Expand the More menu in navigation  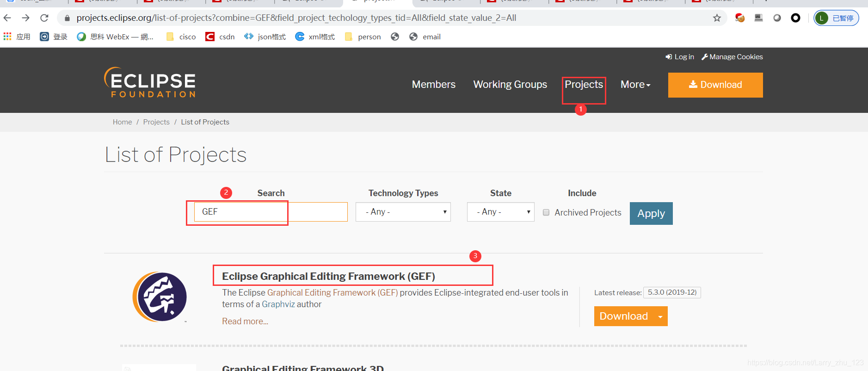click(x=635, y=85)
